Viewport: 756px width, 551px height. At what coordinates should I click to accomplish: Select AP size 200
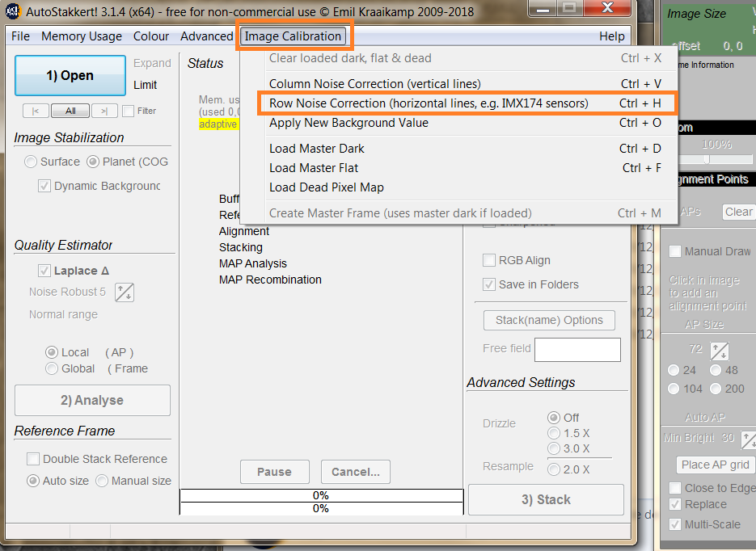tap(716, 389)
